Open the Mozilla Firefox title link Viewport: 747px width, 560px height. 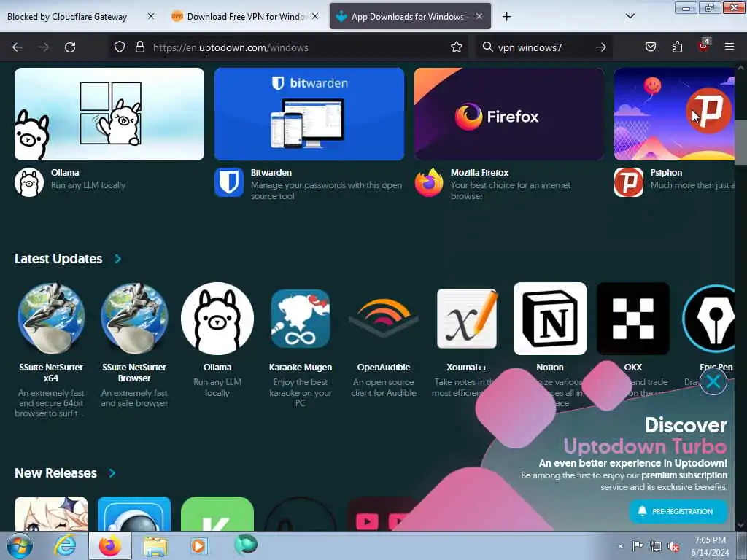[479, 172]
